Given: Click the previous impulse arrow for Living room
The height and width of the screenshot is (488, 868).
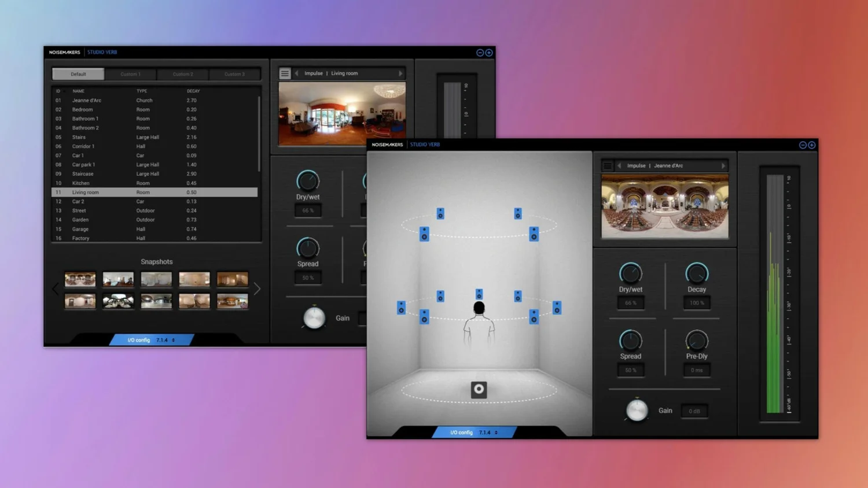Looking at the screenshot, I should 297,73.
